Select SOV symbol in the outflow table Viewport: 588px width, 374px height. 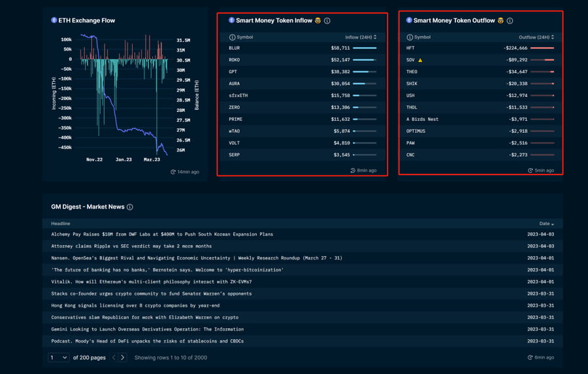410,60
